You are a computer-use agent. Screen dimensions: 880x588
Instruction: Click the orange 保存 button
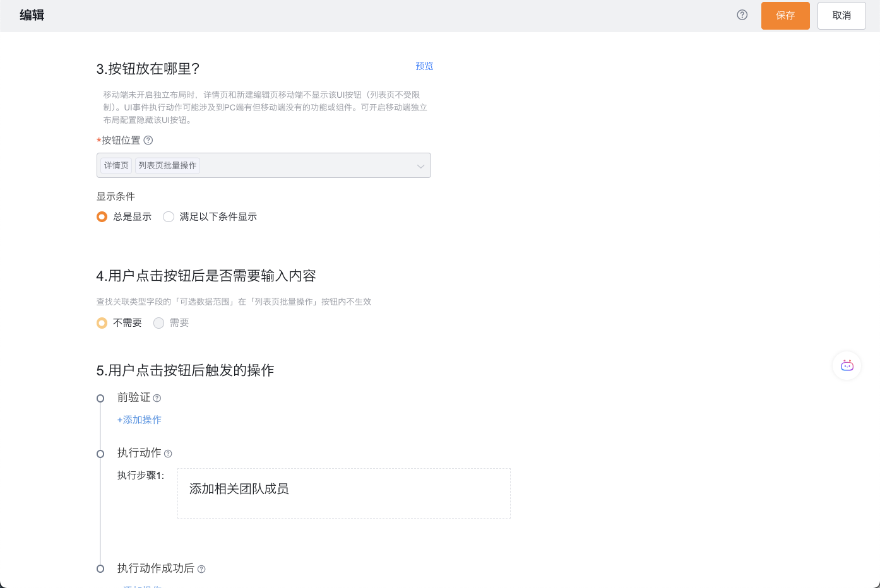[785, 16]
